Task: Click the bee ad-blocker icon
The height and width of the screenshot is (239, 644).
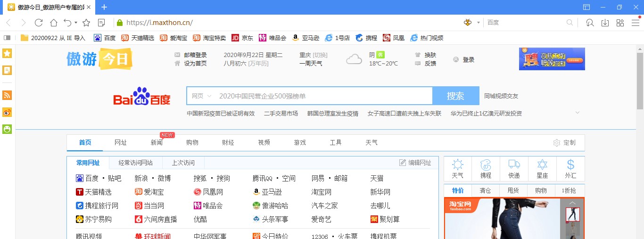Action: [468, 23]
